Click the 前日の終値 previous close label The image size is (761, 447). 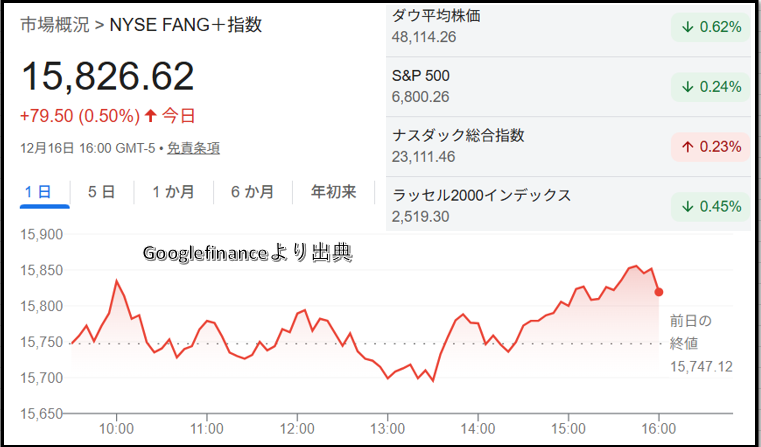[x=690, y=329]
